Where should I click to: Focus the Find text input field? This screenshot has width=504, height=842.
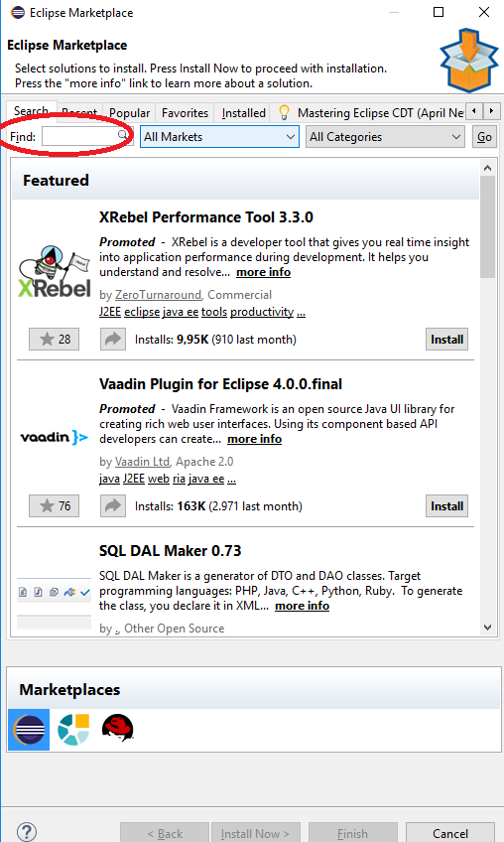(x=80, y=136)
